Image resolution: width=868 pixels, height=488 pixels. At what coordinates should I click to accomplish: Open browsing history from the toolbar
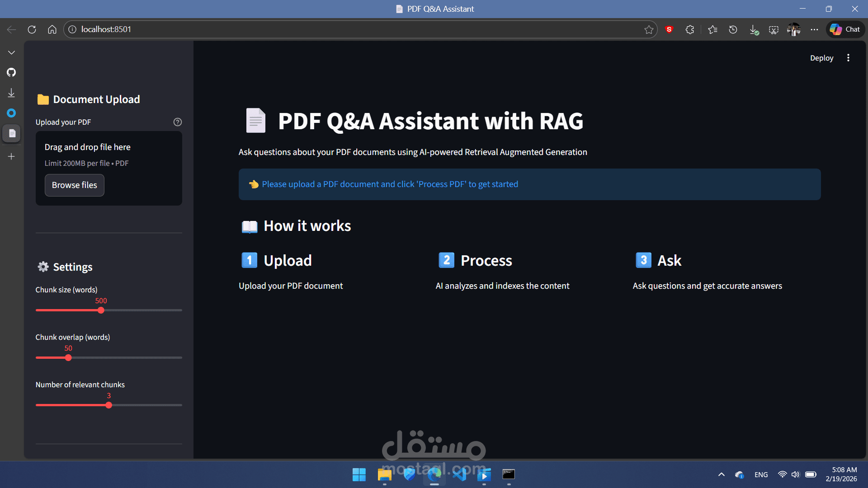732,29
